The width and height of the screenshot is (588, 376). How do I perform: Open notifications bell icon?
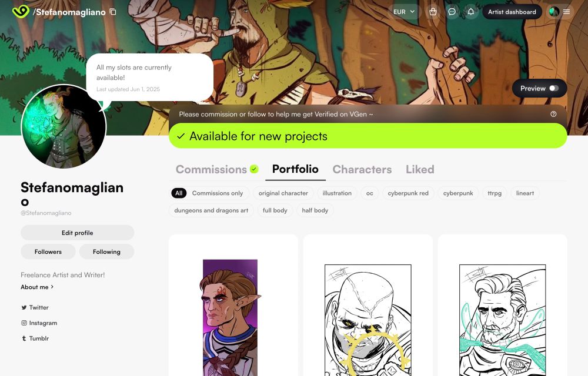tap(470, 12)
